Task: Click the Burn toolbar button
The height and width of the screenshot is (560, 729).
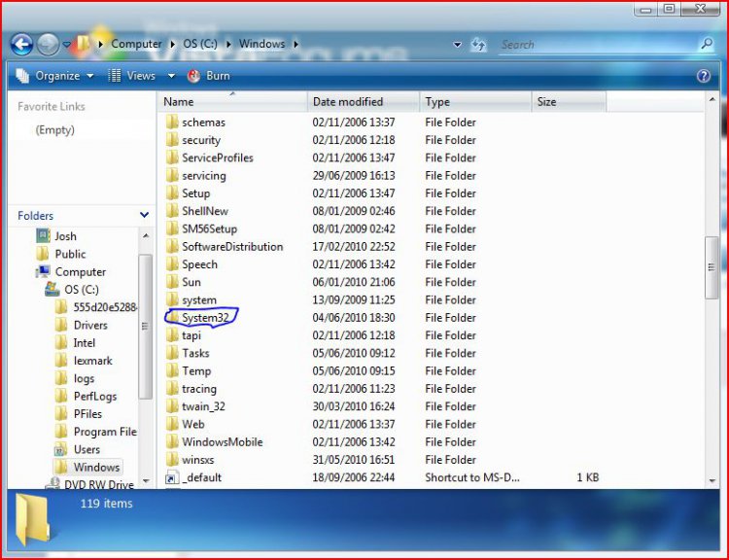Action: coord(209,76)
